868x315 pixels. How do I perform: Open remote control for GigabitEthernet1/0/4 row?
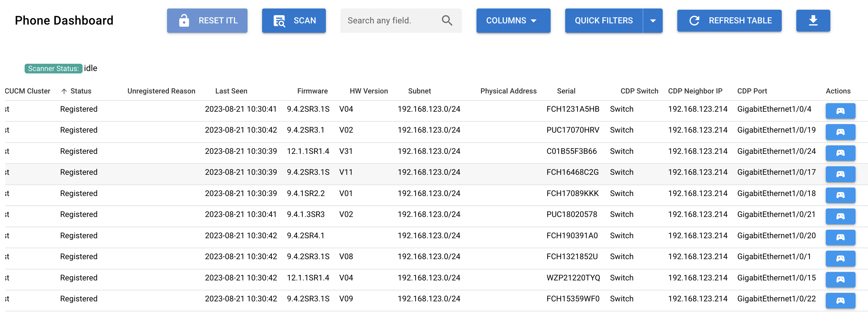click(840, 111)
